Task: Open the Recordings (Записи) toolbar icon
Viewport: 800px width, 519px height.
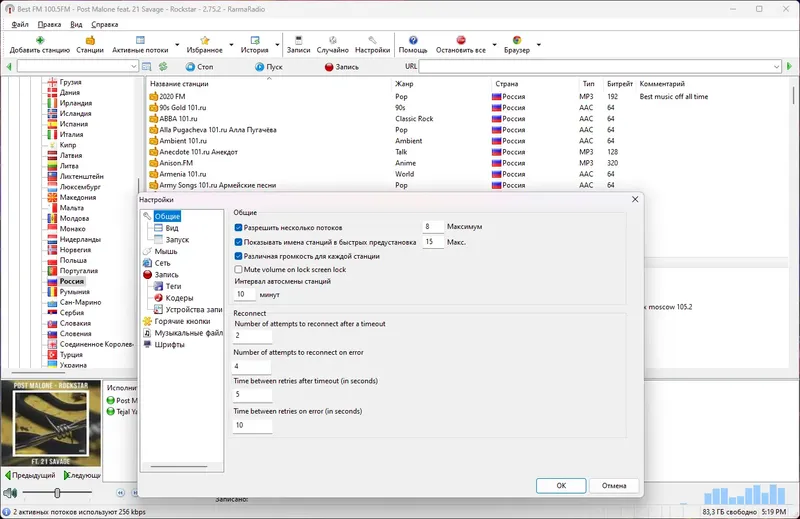Action: [298, 40]
